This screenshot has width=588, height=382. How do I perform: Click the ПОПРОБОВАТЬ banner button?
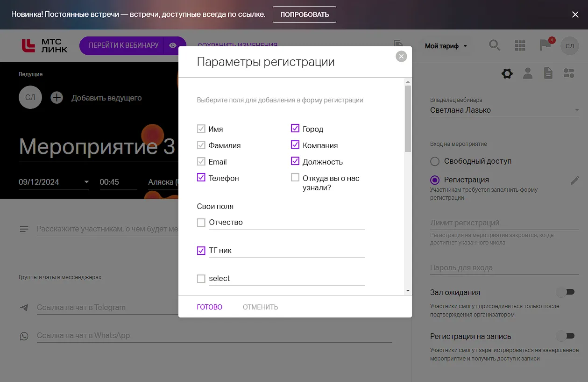(x=304, y=14)
